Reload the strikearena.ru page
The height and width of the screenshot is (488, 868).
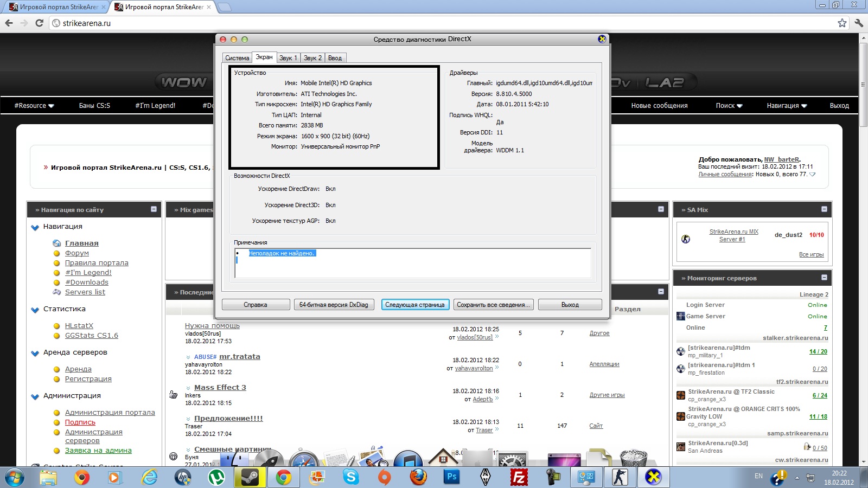pos(39,23)
